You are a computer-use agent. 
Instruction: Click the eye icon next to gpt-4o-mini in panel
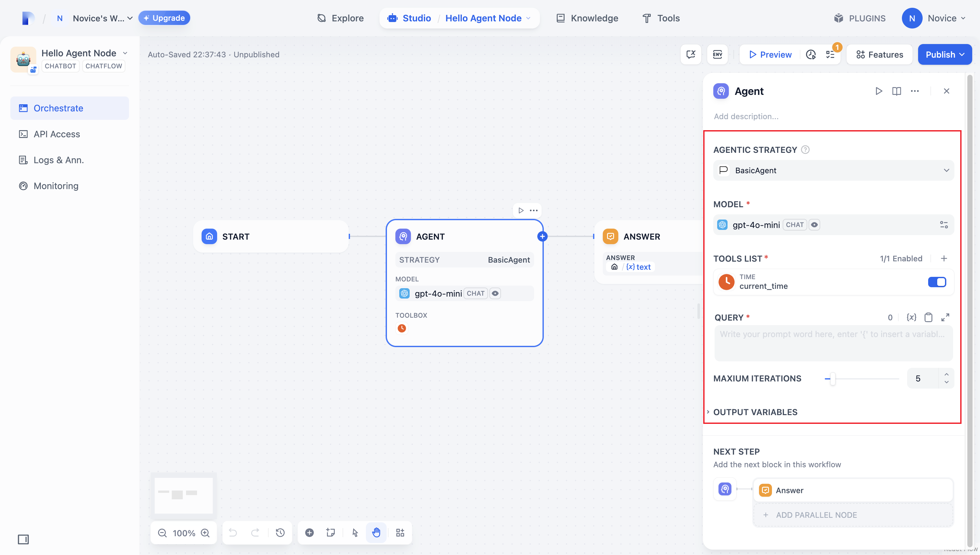814,225
